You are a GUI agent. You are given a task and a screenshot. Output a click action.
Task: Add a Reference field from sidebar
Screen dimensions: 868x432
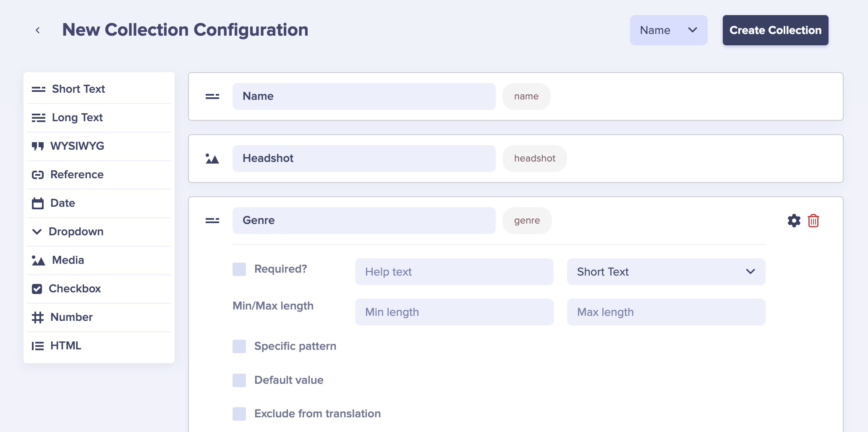point(76,174)
